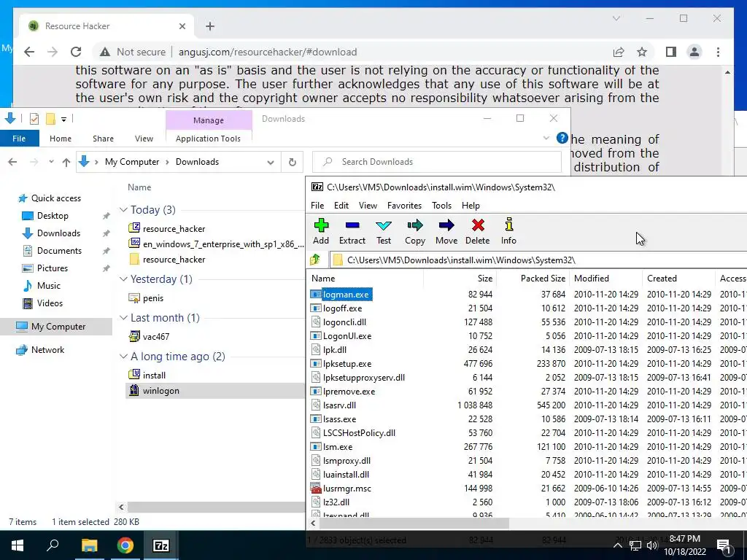This screenshot has width=747, height=560.
Task: Open Windows Start menu
Action: click(18, 545)
